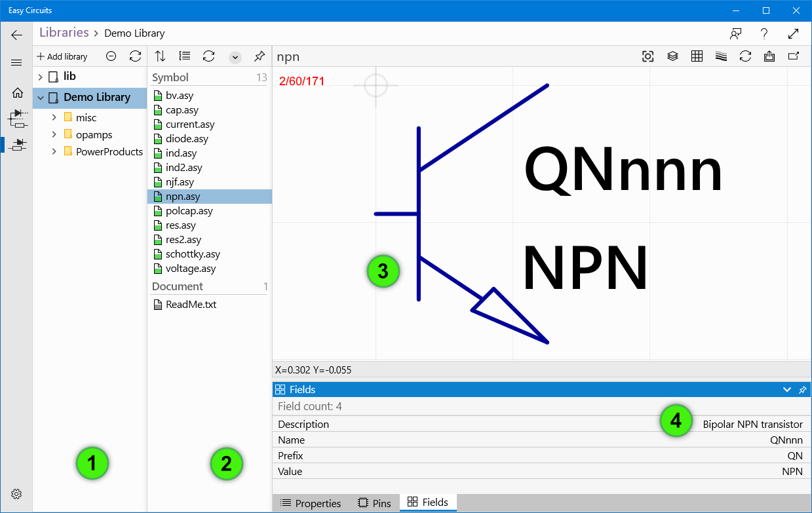Pin the file list panel

point(260,56)
